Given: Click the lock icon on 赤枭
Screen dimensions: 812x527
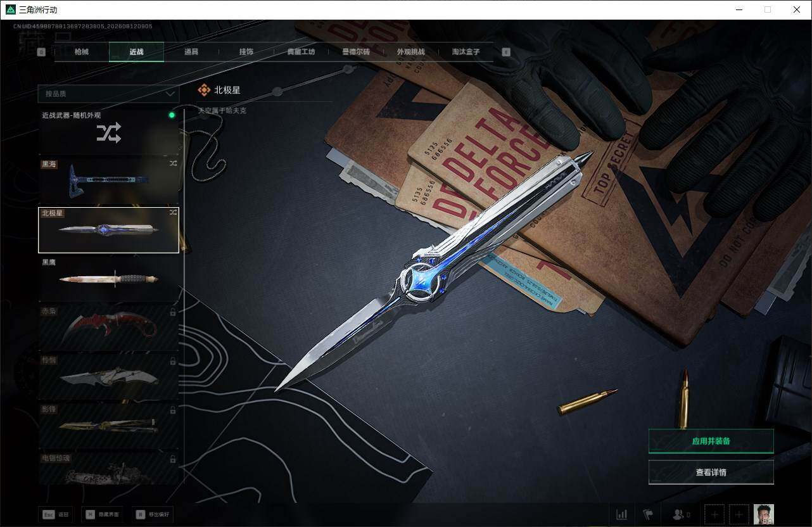Looking at the screenshot, I should click(173, 312).
